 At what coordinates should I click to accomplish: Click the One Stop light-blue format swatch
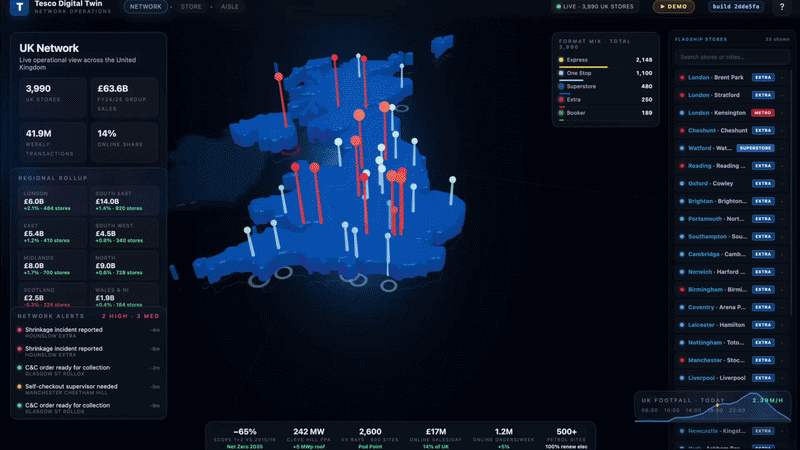coord(561,73)
